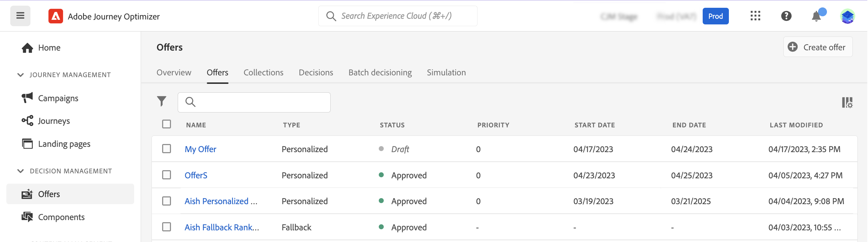The width and height of the screenshot is (868, 242).
Task: Open the user profile avatar
Action: tap(847, 16)
